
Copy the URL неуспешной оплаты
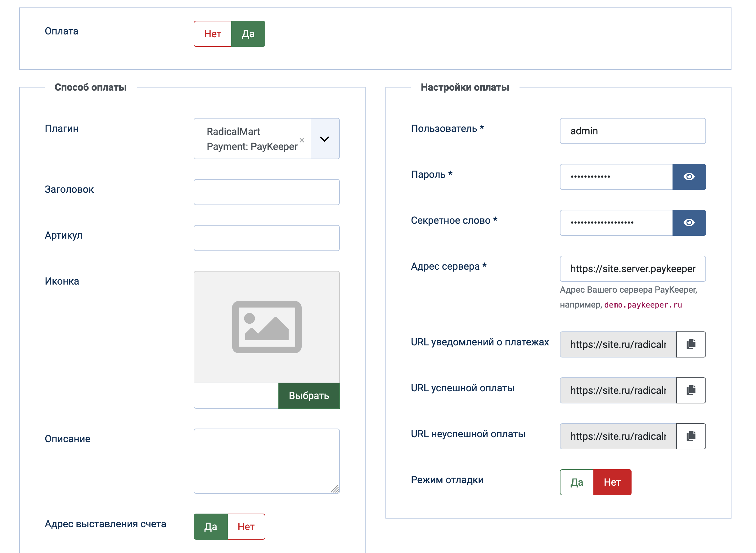(691, 436)
